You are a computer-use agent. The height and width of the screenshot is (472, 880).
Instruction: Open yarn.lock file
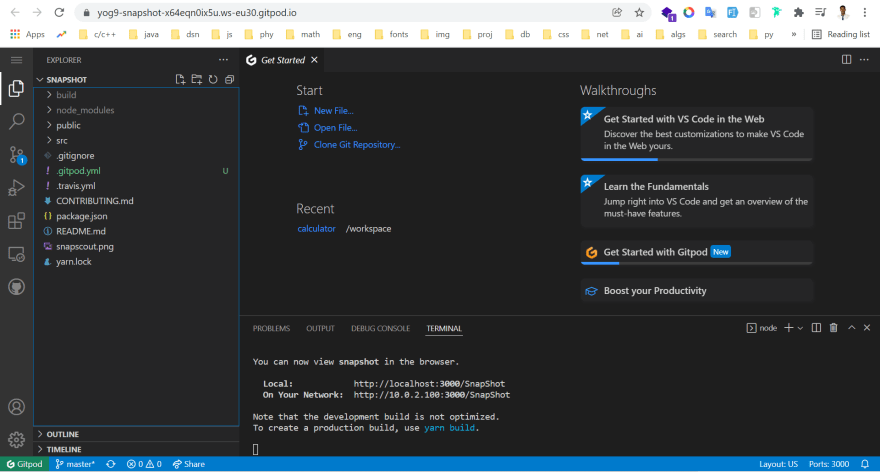coord(136,262)
